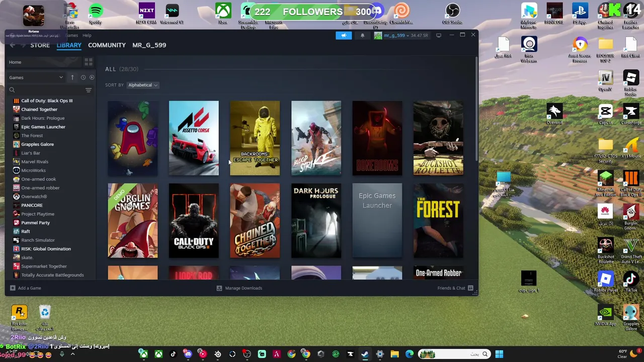Viewport: 644px width, 362px height.
Task: Select Supermarket Together in sidebar
Action: (44, 266)
